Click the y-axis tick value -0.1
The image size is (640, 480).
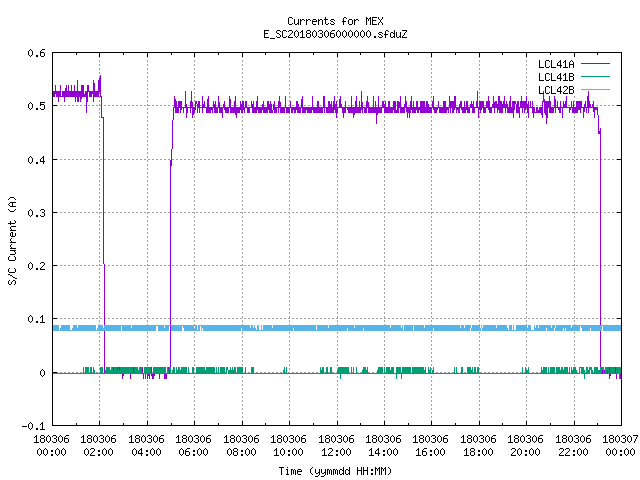pos(33,426)
